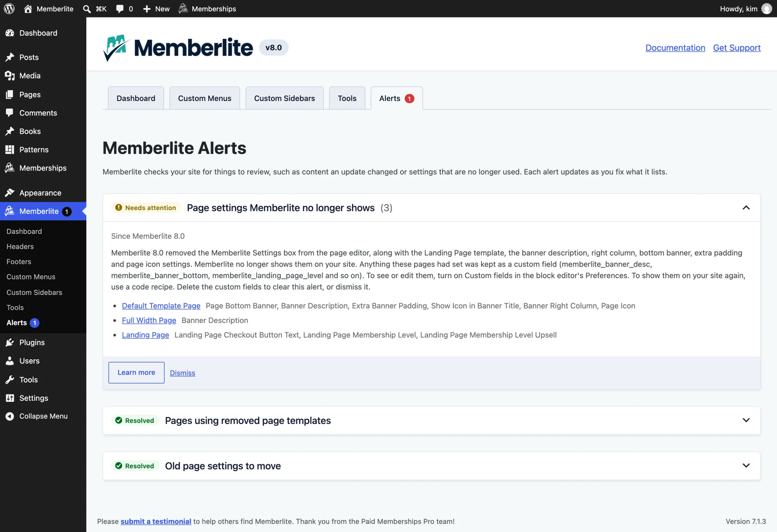Click the Needs attention status badge
777x532 pixels.
pyautogui.click(x=146, y=208)
